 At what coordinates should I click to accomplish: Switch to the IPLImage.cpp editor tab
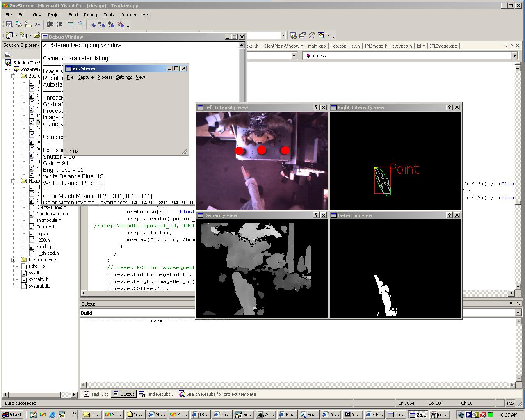(443, 46)
